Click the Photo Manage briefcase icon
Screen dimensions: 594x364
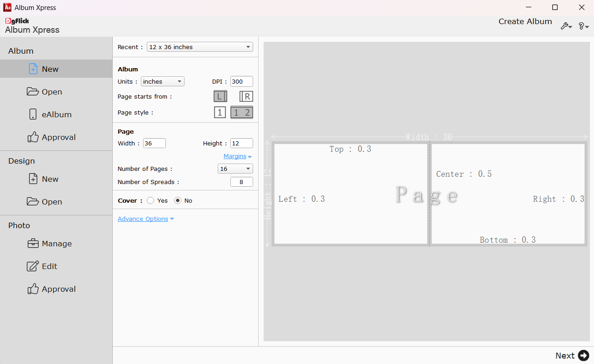tap(33, 243)
